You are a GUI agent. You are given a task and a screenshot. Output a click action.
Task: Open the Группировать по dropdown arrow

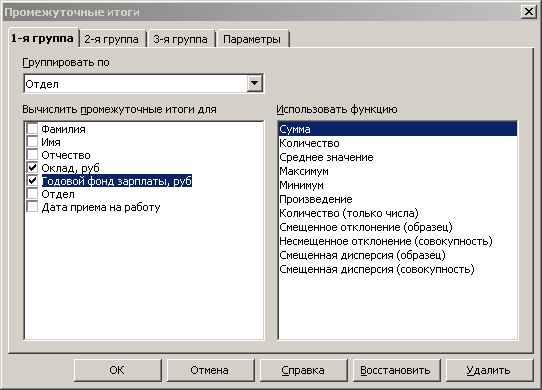(254, 83)
